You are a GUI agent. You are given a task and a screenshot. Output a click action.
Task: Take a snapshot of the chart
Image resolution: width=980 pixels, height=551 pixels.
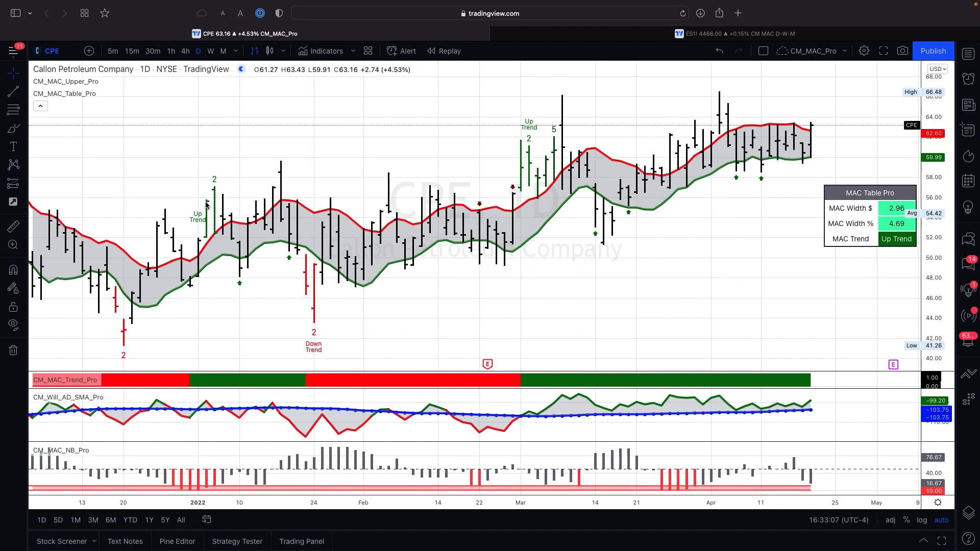pyautogui.click(x=902, y=51)
